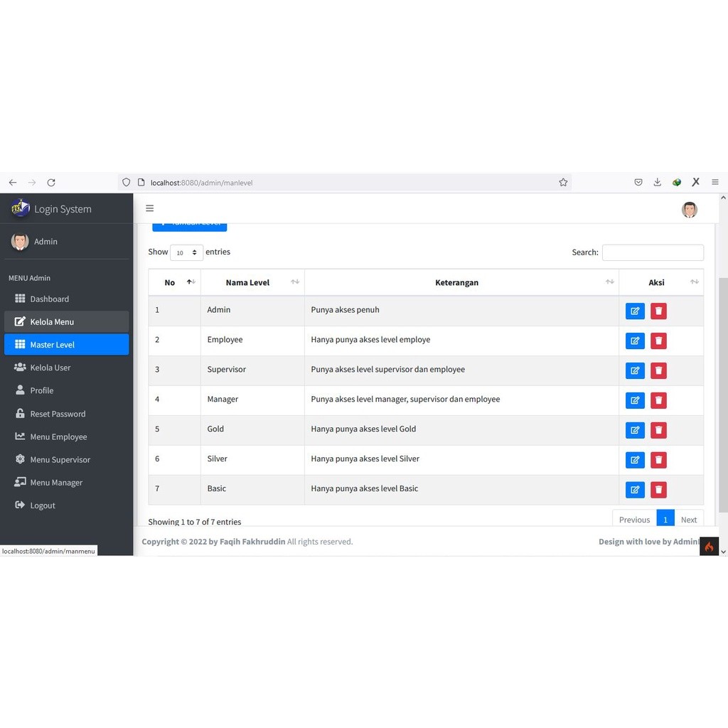Click the delete icon for Basic level
728x728 pixels.
pos(658,490)
